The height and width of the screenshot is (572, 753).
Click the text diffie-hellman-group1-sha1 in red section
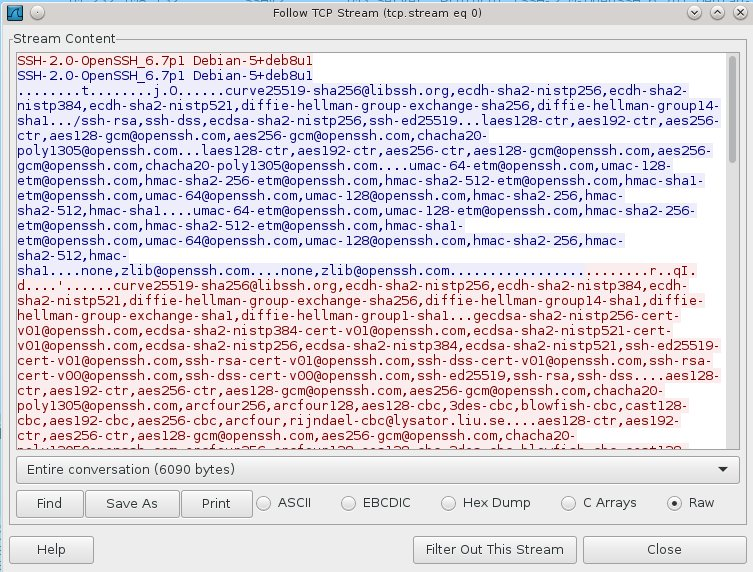[x=345, y=316]
